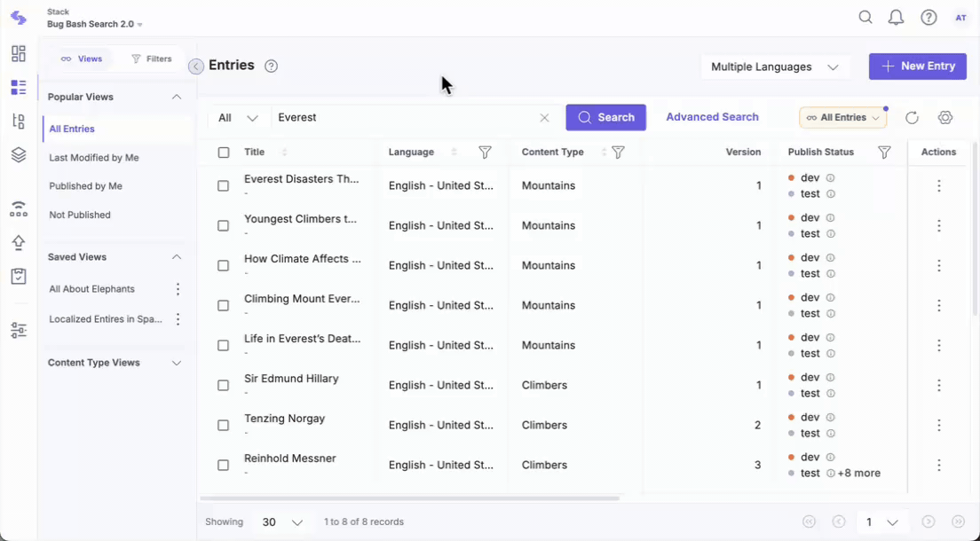Open the All About Elephants saved view
Viewport: 980px width, 541px height.
92,289
